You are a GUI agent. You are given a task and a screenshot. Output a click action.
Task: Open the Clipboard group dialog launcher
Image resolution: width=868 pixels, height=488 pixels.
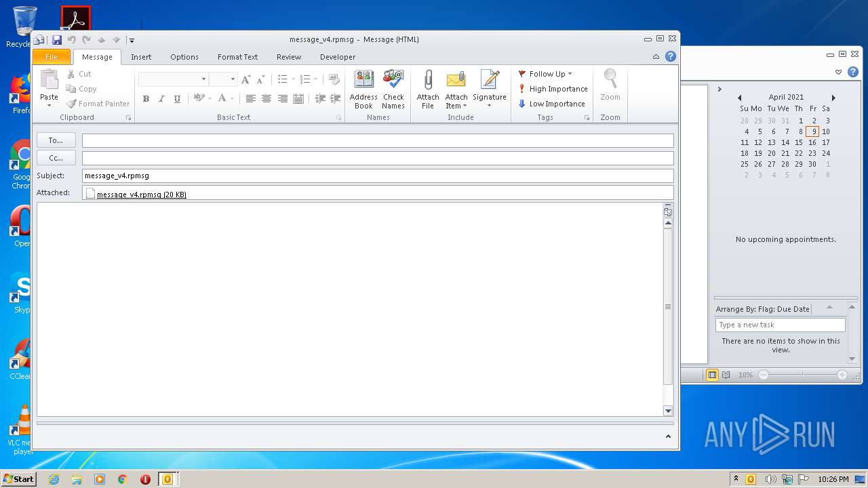(128, 118)
